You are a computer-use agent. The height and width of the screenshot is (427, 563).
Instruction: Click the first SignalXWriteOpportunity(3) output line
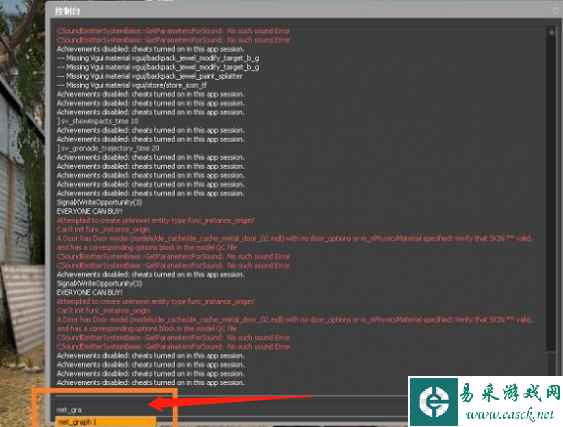[99, 202]
